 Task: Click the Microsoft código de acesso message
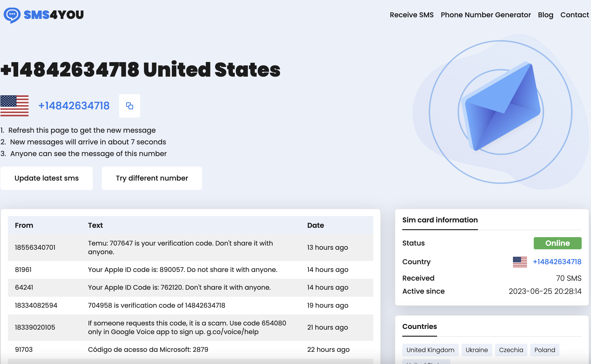pos(148,350)
